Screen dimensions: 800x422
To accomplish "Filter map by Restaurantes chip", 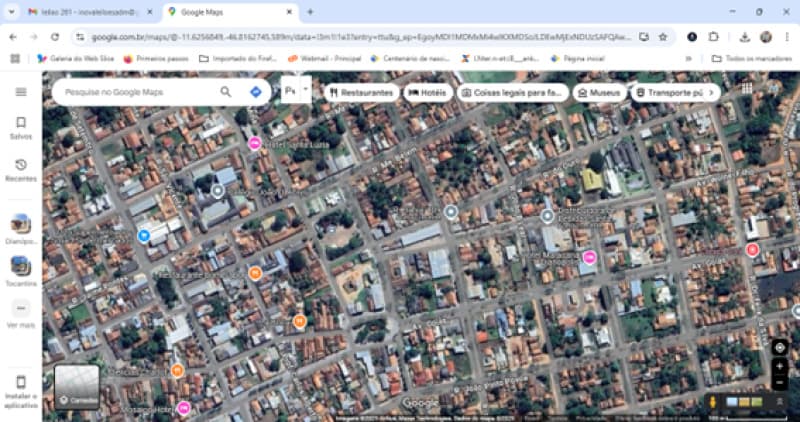I will pos(362,93).
